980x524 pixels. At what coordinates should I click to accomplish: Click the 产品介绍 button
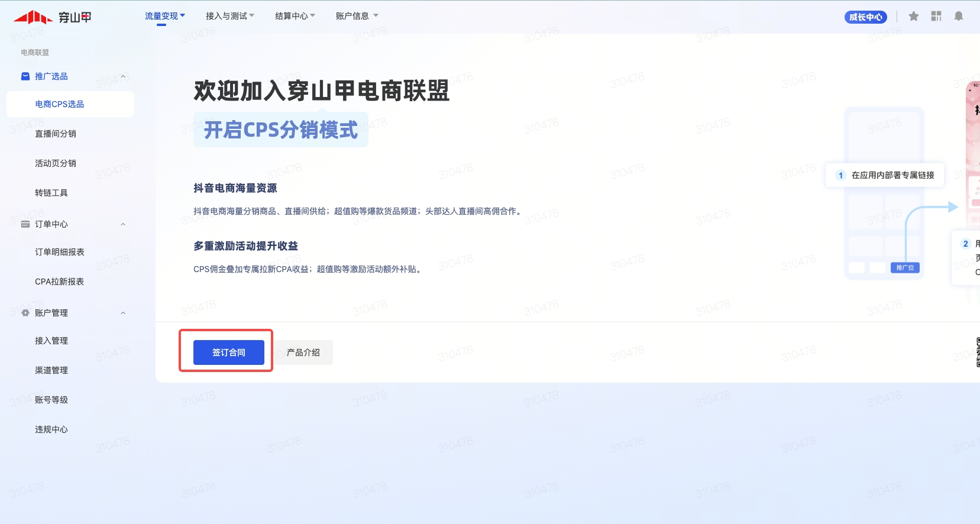pyautogui.click(x=303, y=352)
